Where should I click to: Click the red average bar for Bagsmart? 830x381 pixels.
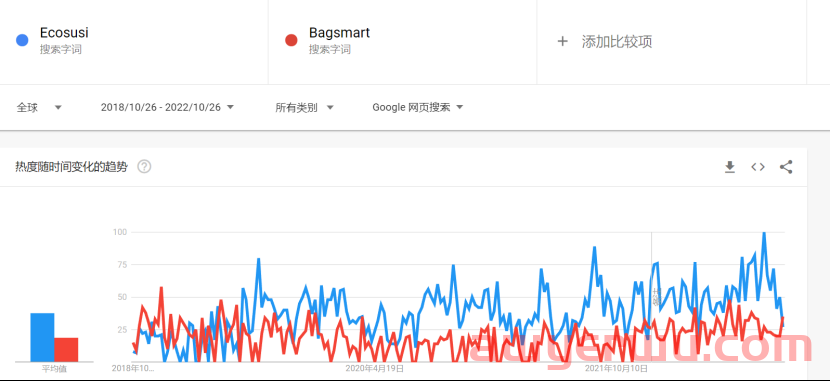pyautogui.click(x=66, y=350)
